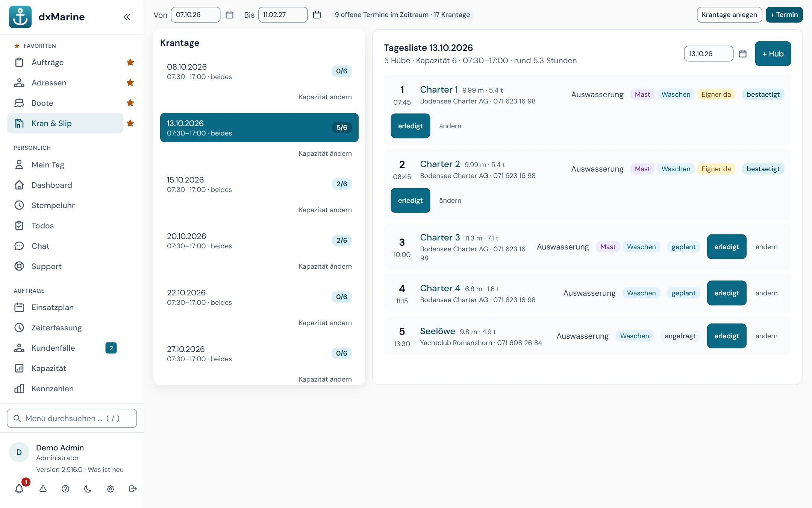This screenshot has width=812, height=508.
Task: Open calendar picker beside 13.10.26 Tagesliste date
Action: click(742, 54)
